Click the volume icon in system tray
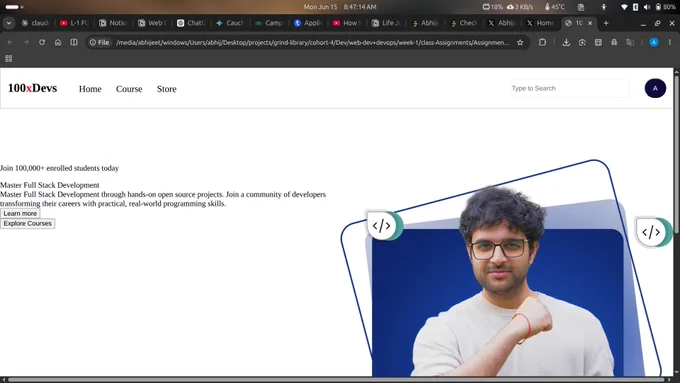 click(x=647, y=7)
